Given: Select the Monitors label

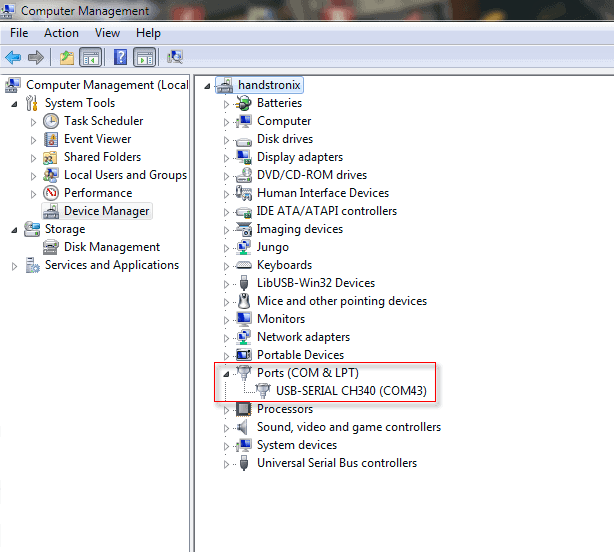Looking at the screenshot, I should coord(281,319).
